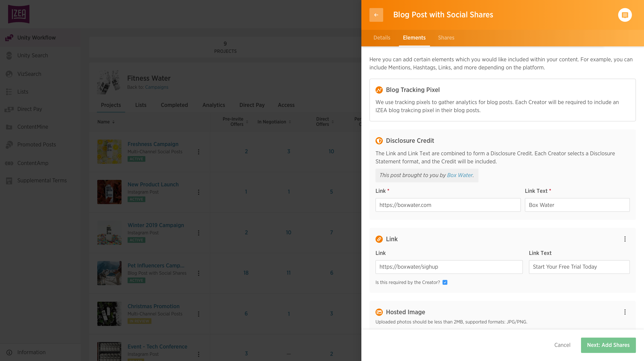The height and width of the screenshot is (361, 644).
Task: Switch to the Shares tab
Action: (x=446, y=38)
